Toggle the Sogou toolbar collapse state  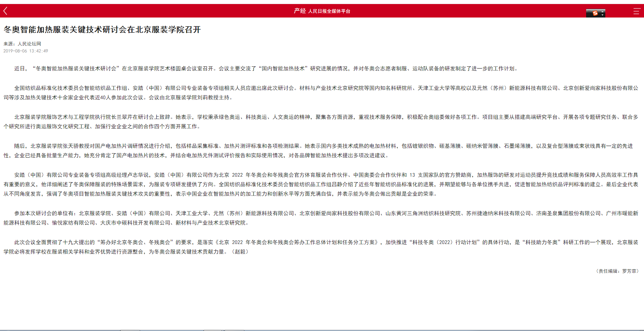[602, 12]
